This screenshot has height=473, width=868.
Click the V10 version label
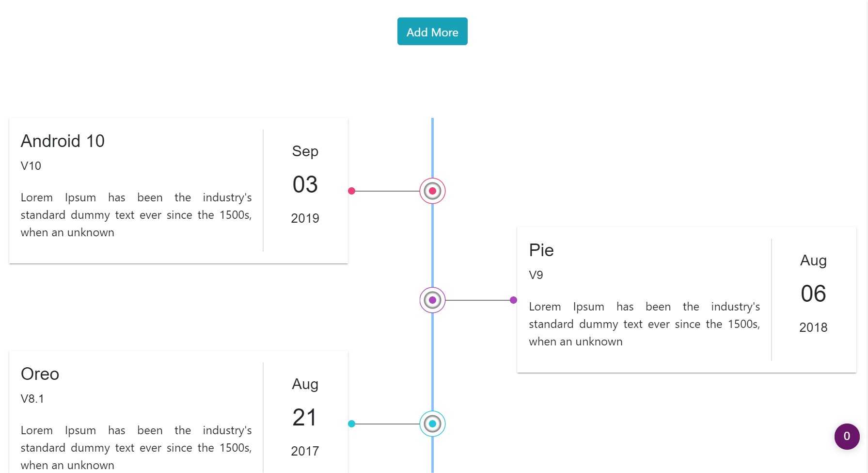click(x=31, y=165)
